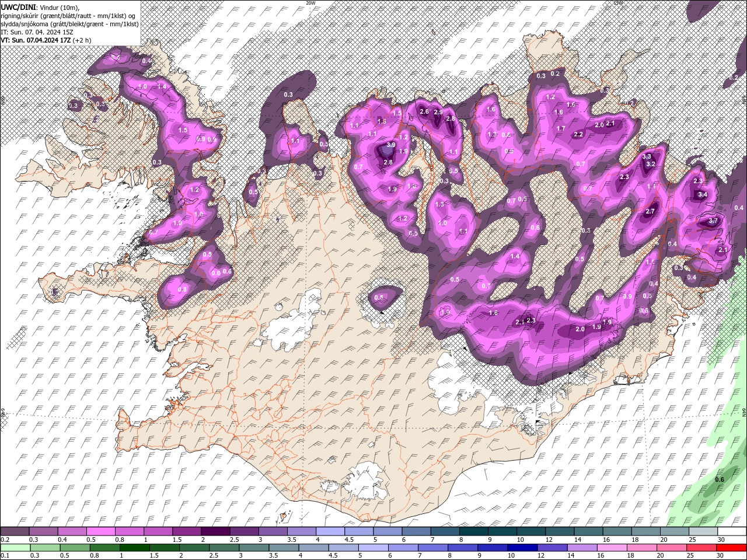Click the '15W' longitude label
This screenshot has height=560, width=747.
coord(618,3)
